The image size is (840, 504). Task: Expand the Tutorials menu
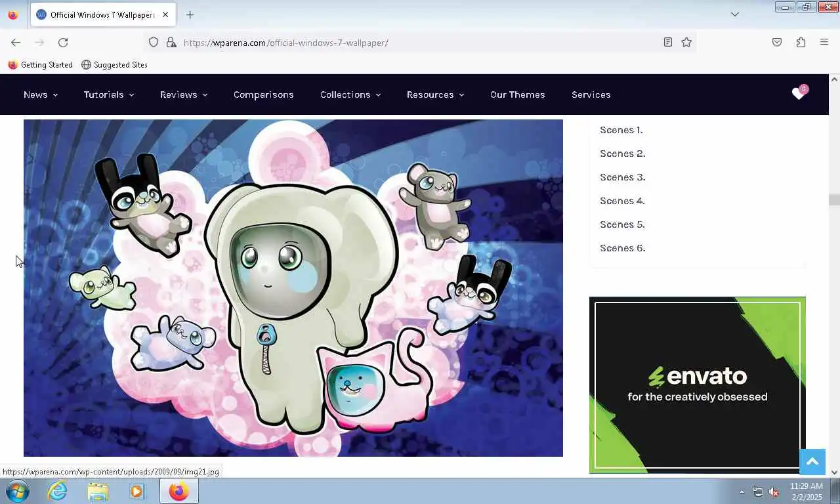tap(109, 94)
